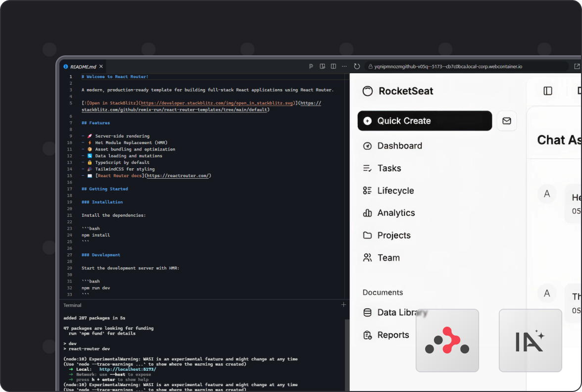Click the Terminal panel label
582x392 pixels.
click(x=72, y=305)
